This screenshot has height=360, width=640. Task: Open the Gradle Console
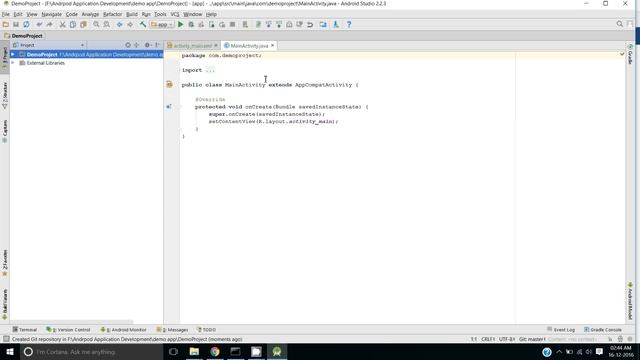pos(603,329)
